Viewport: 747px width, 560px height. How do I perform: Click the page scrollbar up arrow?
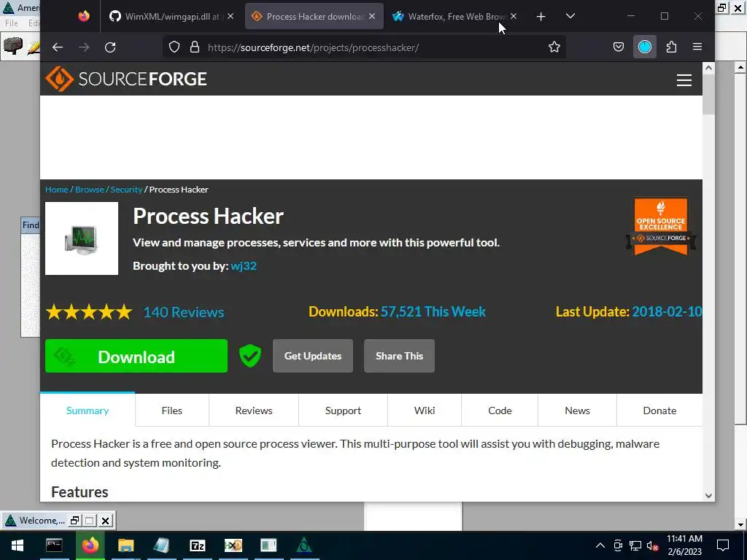tap(708, 68)
